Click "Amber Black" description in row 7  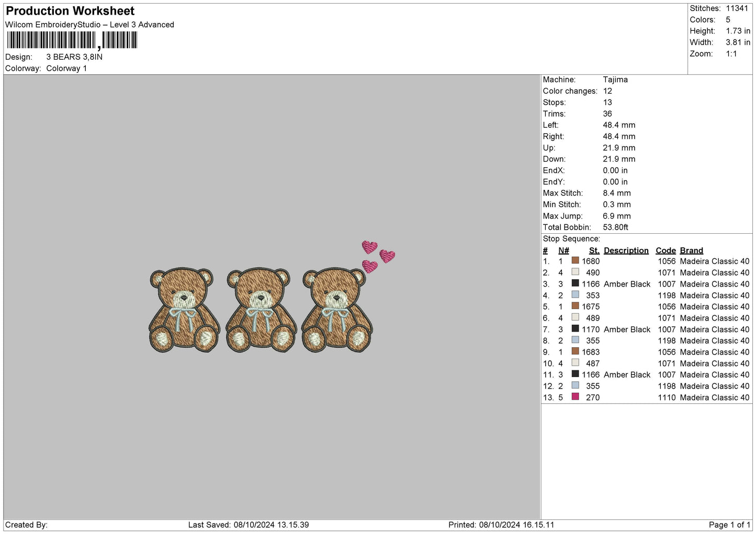click(x=627, y=330)
